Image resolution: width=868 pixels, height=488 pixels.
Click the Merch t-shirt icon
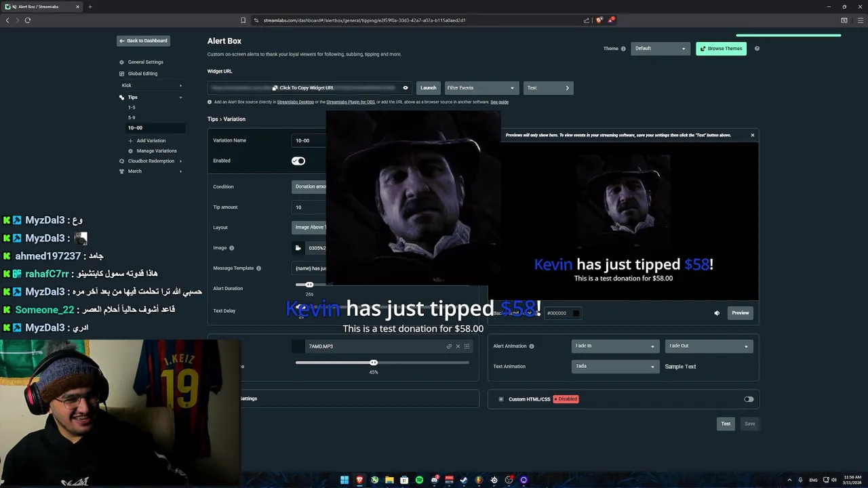[121, 171]
